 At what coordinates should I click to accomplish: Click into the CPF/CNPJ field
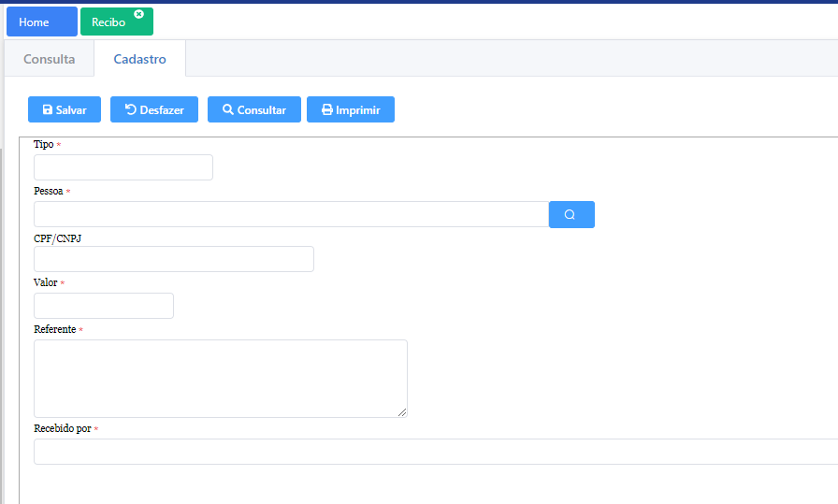(173, 259)
